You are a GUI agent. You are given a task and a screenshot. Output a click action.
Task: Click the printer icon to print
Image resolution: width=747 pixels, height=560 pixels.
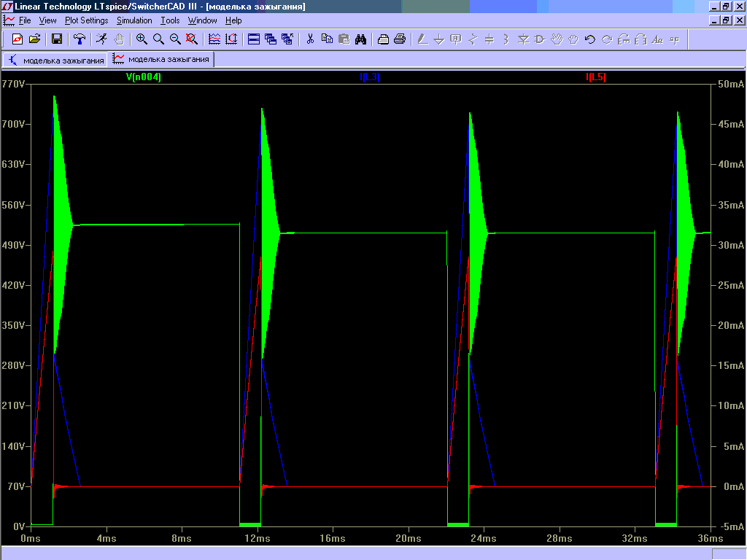click(x=399, y=39)
